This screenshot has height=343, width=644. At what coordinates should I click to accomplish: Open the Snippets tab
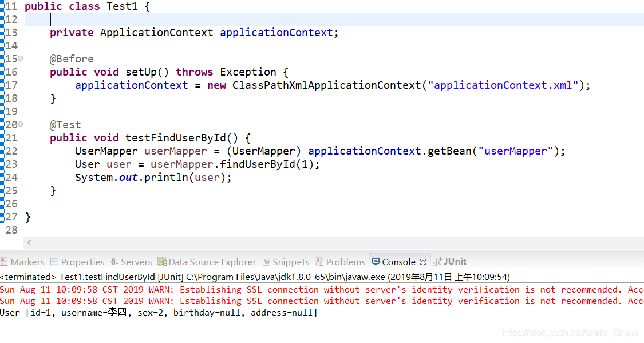pos(286,262)
